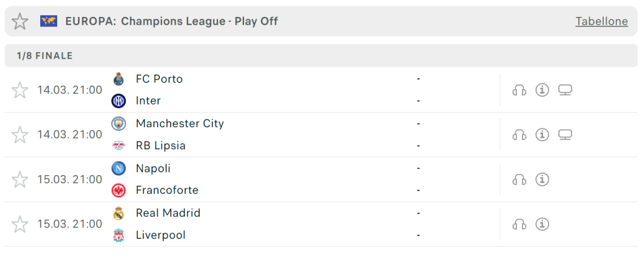Click headphones icon for Napoli vs Francoforte
Image resolution: width=644 pixels, height=257 pixels.
(519, 180)
